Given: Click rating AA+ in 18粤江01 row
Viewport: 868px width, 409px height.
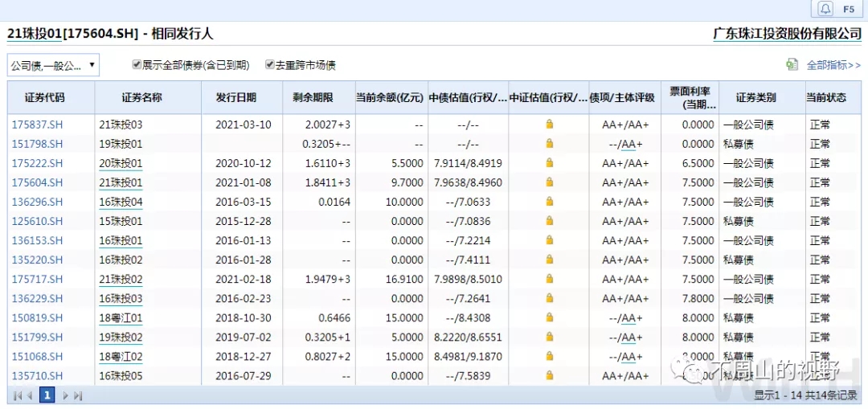Looking at the screenshot, I should (632, 318).
